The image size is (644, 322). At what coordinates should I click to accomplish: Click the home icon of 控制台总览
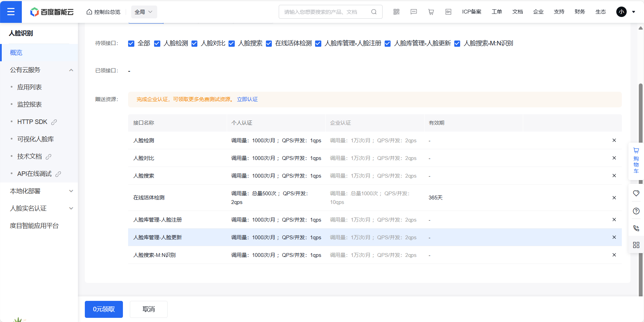coord(89,12)
